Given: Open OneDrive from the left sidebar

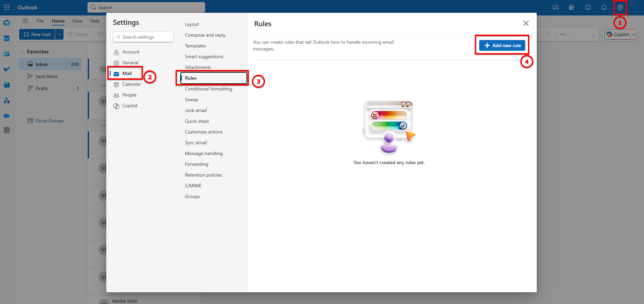Looking at the screenshot, I should point(7,116).
